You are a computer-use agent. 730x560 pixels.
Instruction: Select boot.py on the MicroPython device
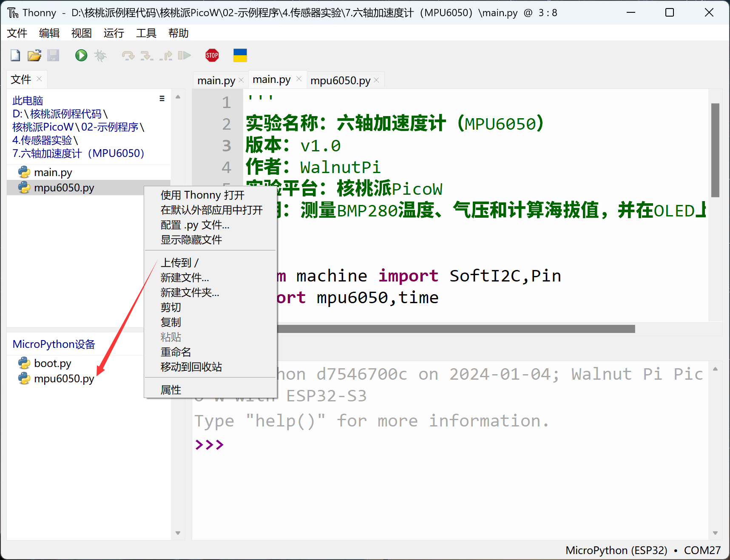[52, 364]
